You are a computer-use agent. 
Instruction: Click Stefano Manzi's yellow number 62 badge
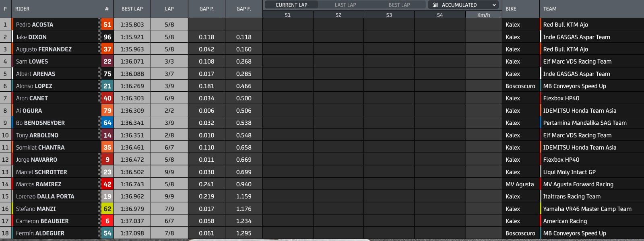point(107,209)
